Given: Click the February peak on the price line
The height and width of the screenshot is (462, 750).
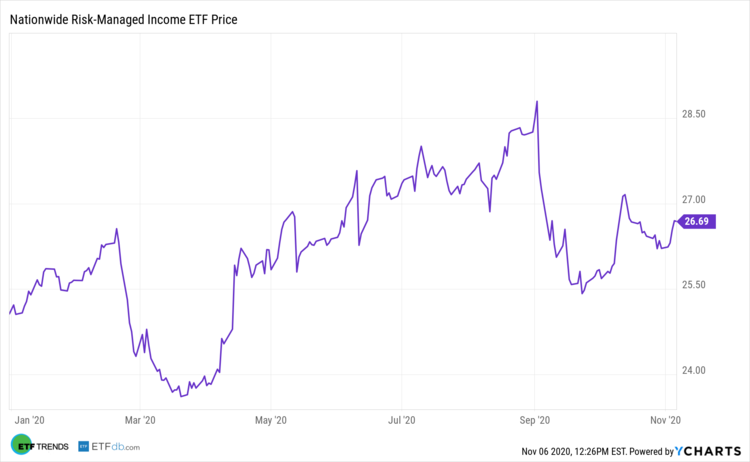Looking at the screenshot, I should 117,229.
